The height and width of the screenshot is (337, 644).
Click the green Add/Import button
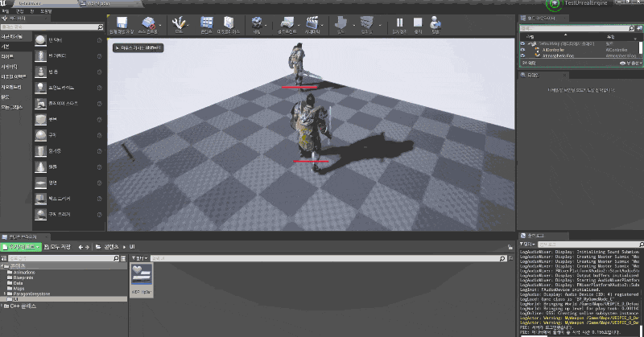tap(22, 247)
